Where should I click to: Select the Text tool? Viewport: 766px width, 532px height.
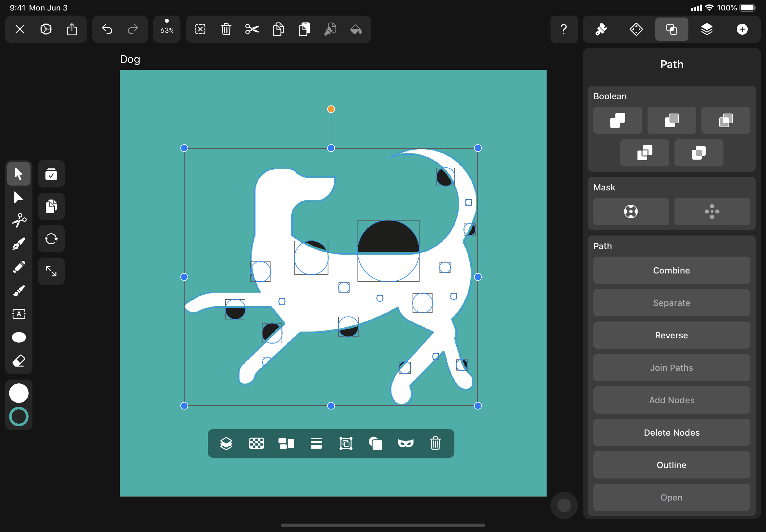(19, 314)
